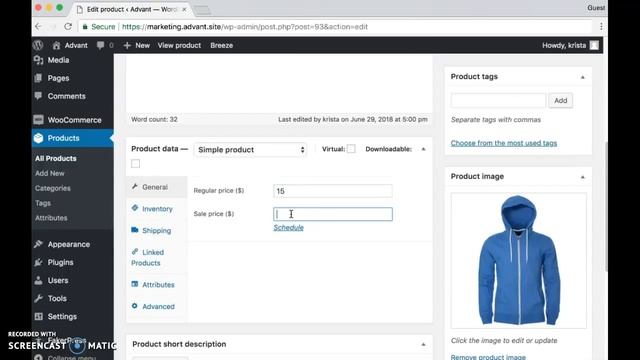The width and height of the screenshot is (640, 360).
Task: Collapse the Product data panel
Action: [x=423, y=149]
